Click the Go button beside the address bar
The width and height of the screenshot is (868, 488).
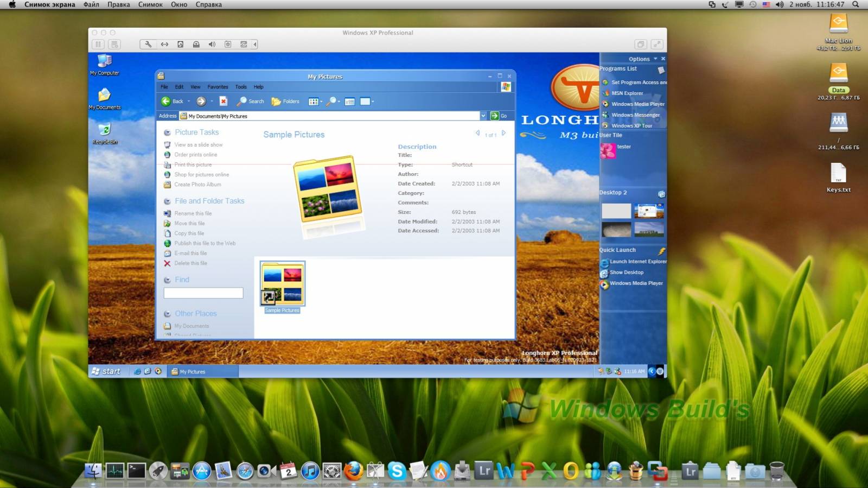499,116
